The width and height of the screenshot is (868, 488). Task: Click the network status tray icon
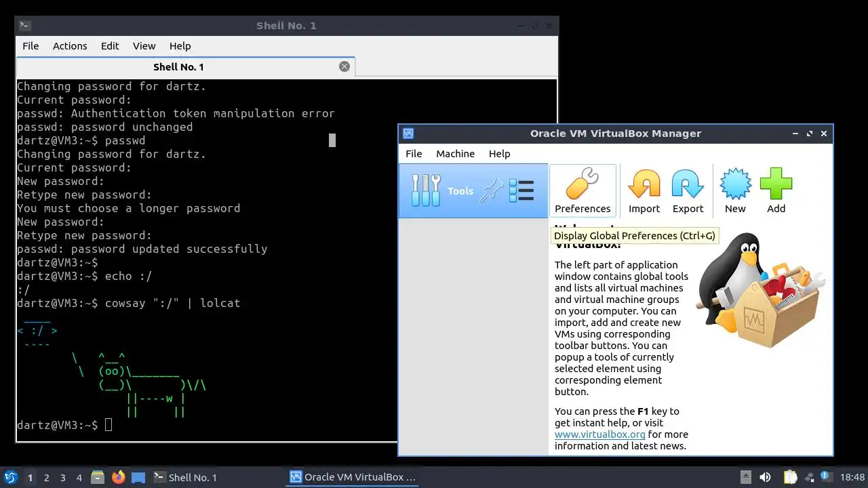[809, 477]
